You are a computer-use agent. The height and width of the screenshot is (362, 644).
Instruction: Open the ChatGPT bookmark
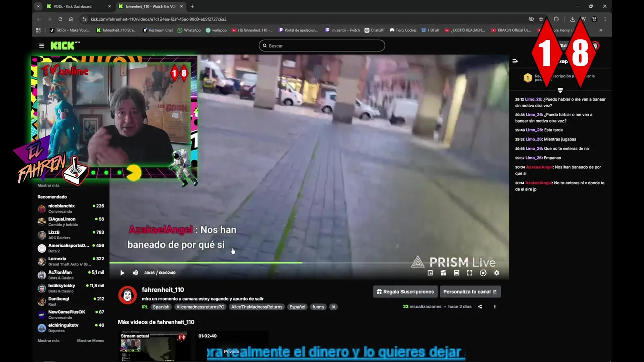click(x=375, y=30)
